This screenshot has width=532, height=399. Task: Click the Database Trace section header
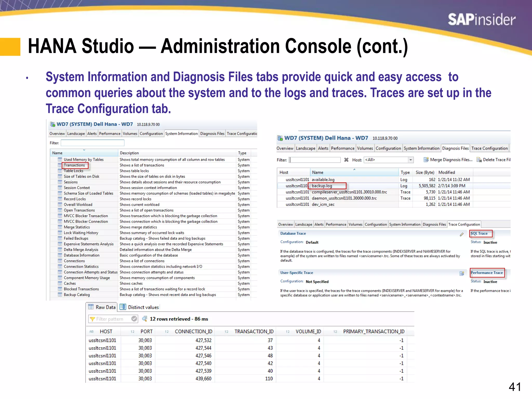tap(293, 234)
